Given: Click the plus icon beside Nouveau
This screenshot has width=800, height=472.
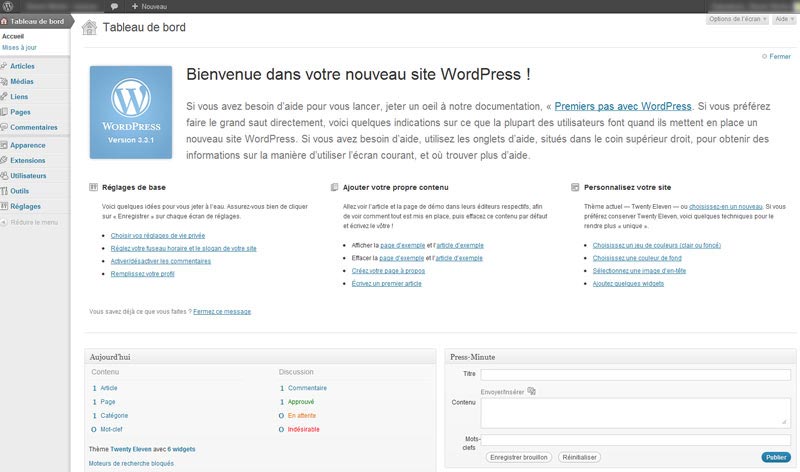Looking at the screenshot, I should [135, 6].
